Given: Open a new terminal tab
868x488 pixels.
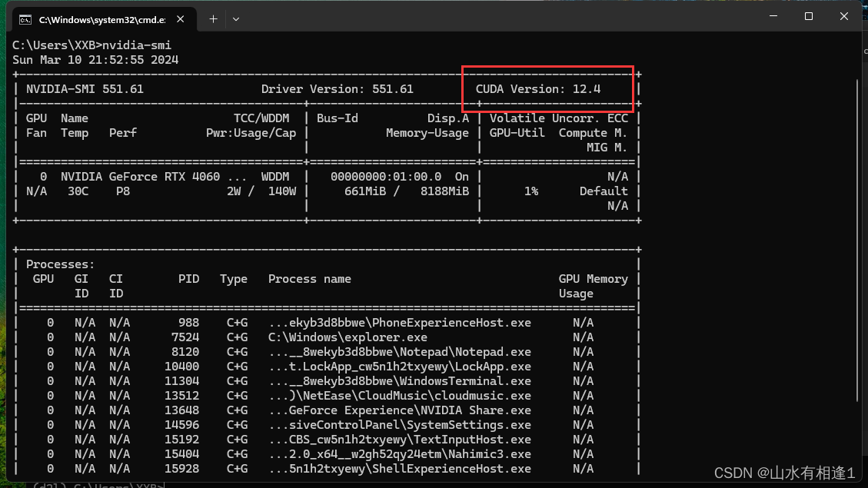Looking at the screenshot, I should pyautogui.click(x=213, y=19).
